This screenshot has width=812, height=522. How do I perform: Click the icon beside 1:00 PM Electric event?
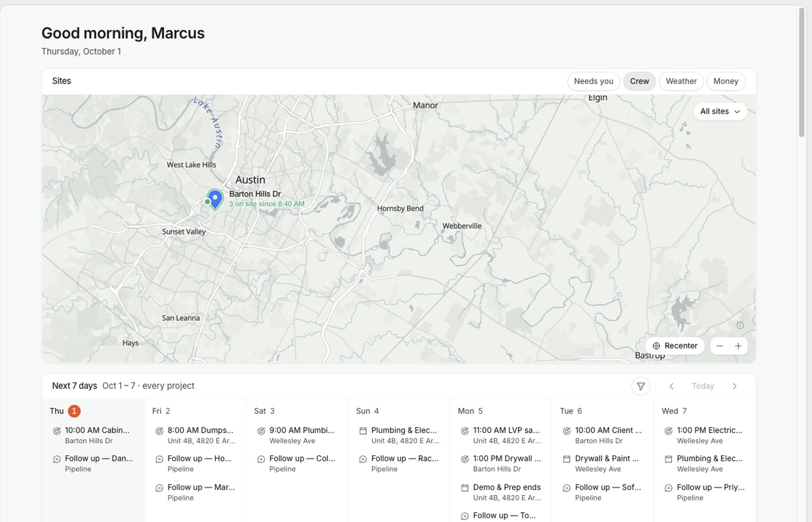click(x=669, y=431)
